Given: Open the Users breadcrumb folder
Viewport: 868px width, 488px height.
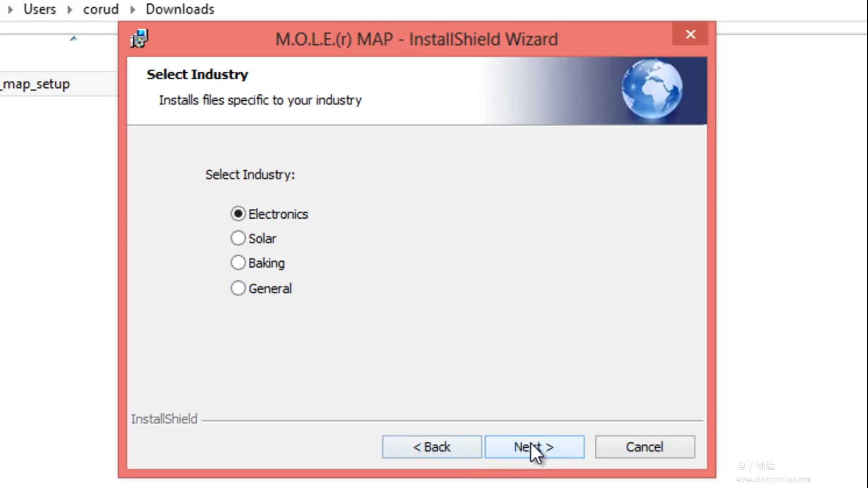Looking at the screenshot, I should pyautogui.click(x=40, y=9).
